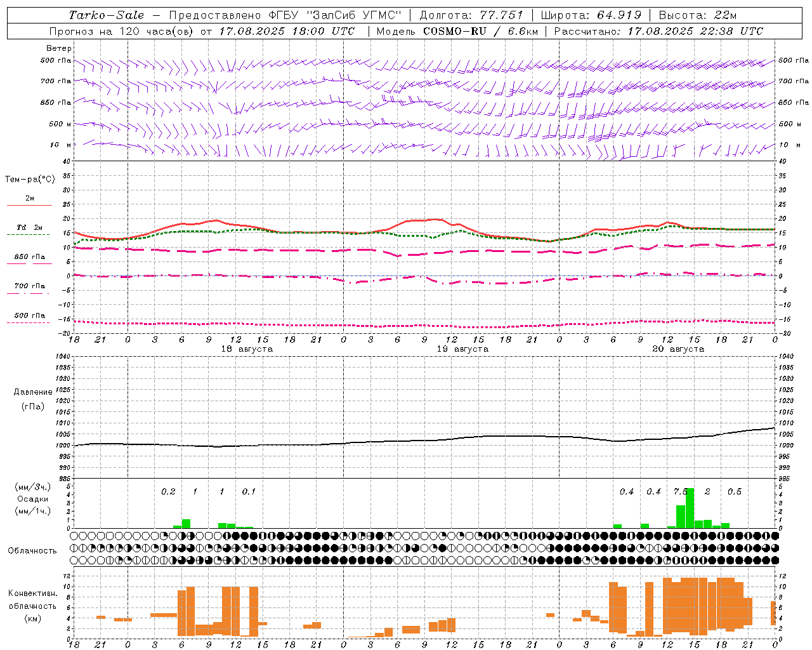
Task: Click the tallest green precipitation bar
Action: [x=690, y=508]
